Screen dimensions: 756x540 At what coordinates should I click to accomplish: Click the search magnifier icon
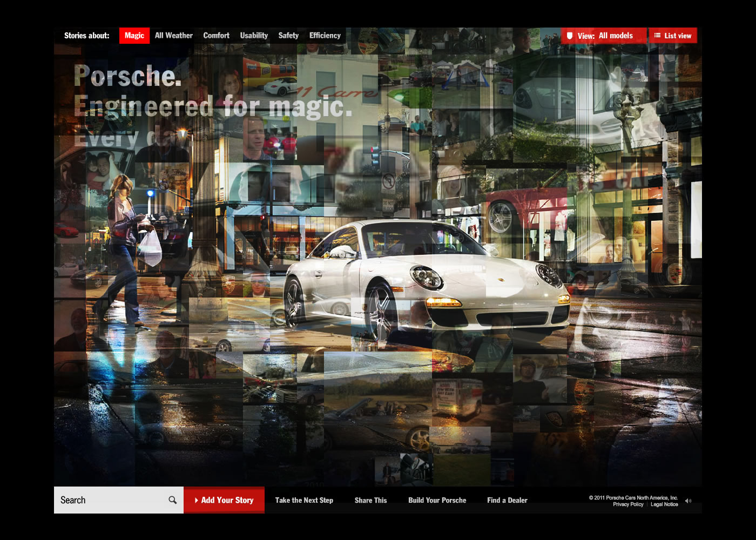[173, 500]
